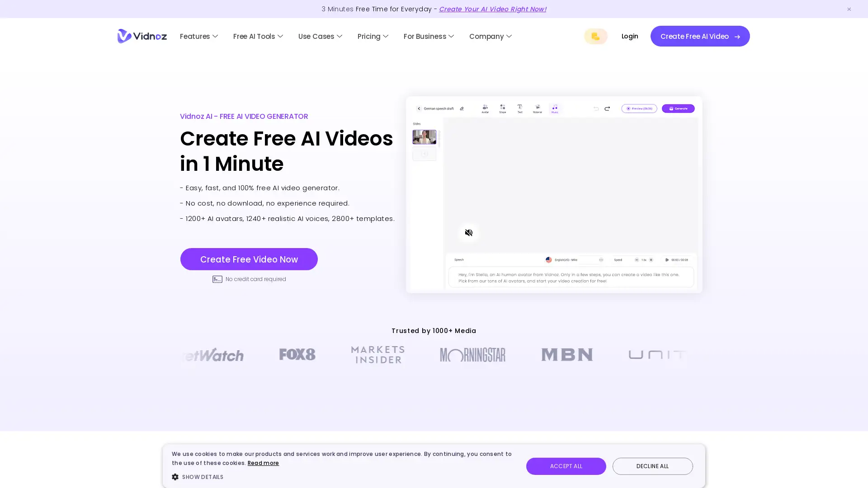Click back arrow beside German speech draft
This screenshot has width=868, height=488.
point(419,108)
